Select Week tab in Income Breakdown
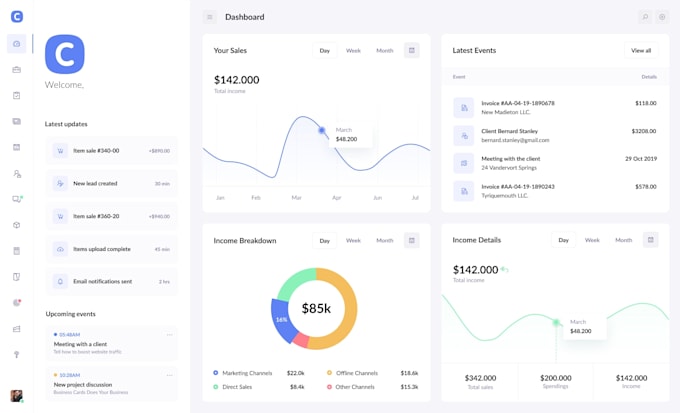This screenshot has height=413, width=680. tap(353, 240)
